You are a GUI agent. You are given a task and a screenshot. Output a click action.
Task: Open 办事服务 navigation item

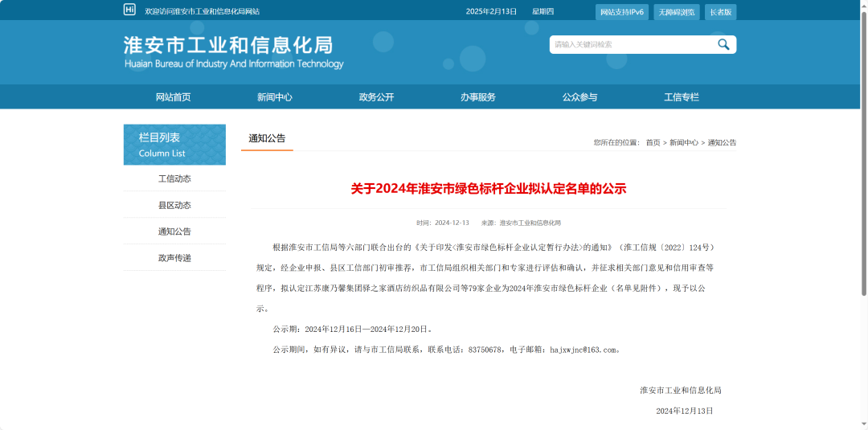(478, 97)
